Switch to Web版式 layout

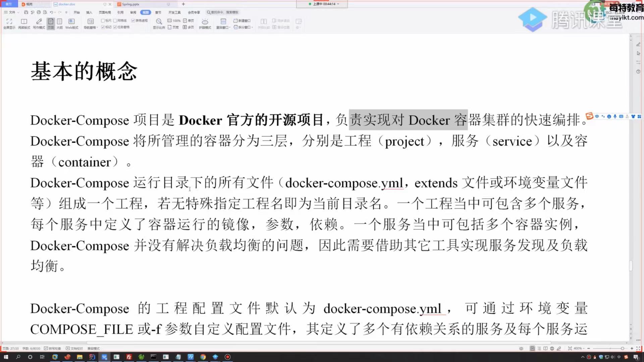tap(71, 23)
